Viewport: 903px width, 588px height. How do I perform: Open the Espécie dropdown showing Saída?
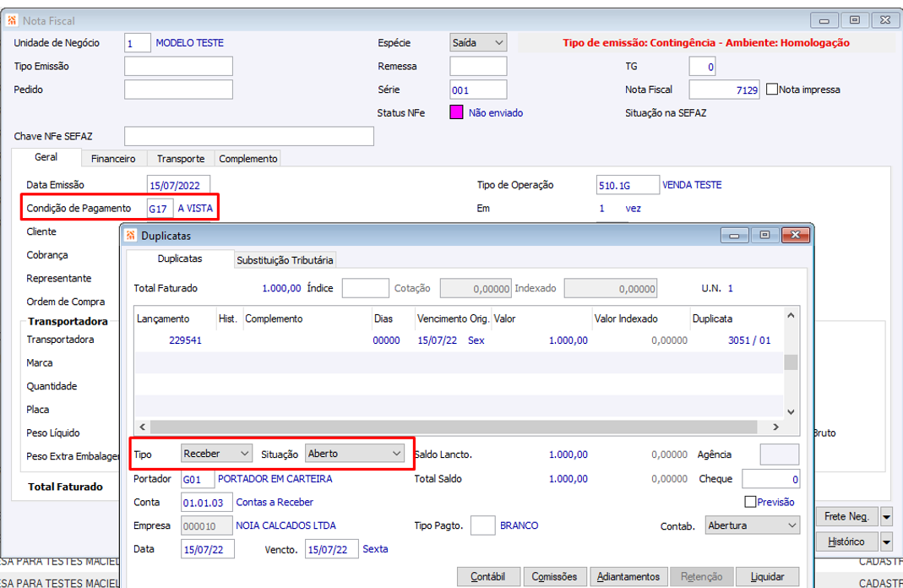point(478,42)
